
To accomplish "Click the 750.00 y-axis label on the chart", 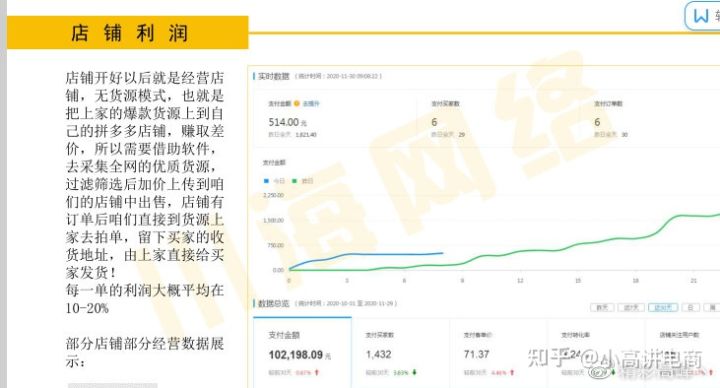I will tap(276, 246).
